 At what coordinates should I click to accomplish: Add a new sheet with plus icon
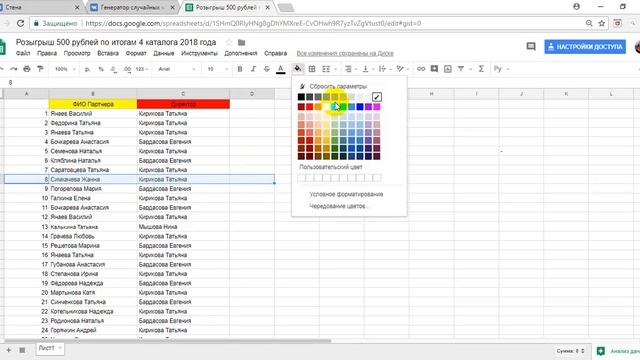pos(9,350)
